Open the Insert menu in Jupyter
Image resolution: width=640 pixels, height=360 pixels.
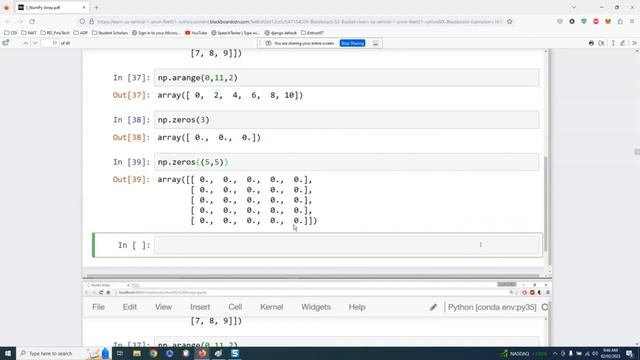[x=200, y=307]
